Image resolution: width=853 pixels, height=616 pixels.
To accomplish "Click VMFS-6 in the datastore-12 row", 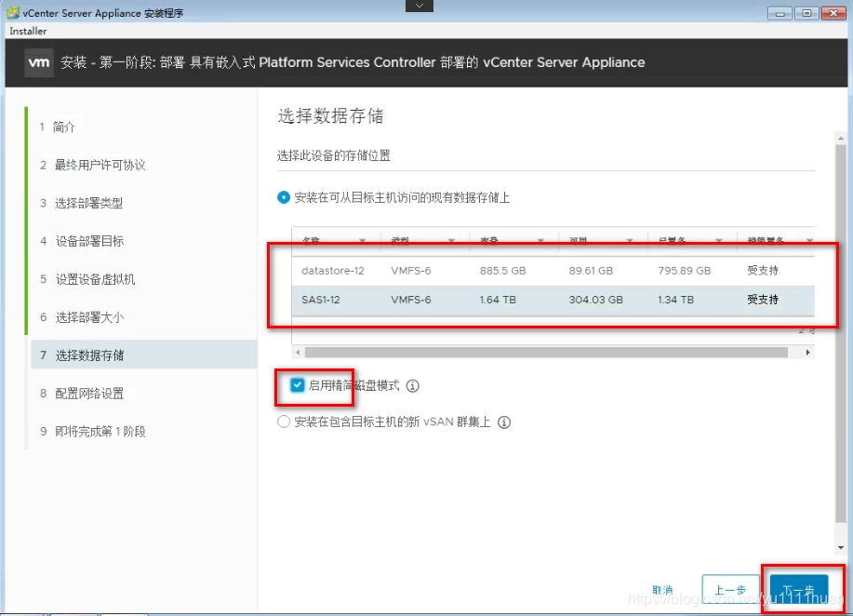I will pos(411,271).
